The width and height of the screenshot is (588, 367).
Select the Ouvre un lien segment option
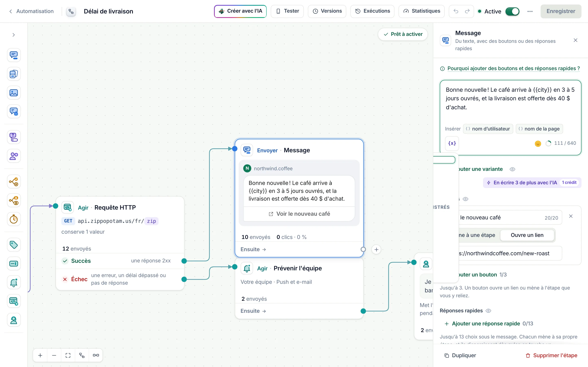click(x=527, y=235)
